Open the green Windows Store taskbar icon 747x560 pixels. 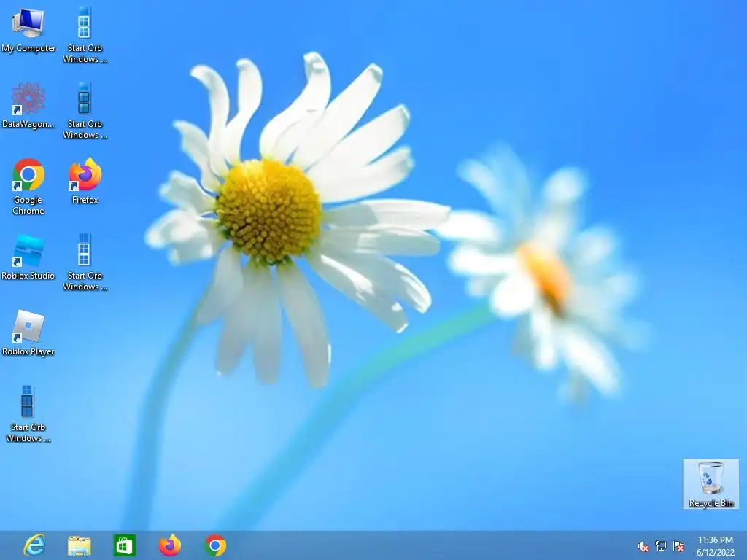(x=124, y=545)
